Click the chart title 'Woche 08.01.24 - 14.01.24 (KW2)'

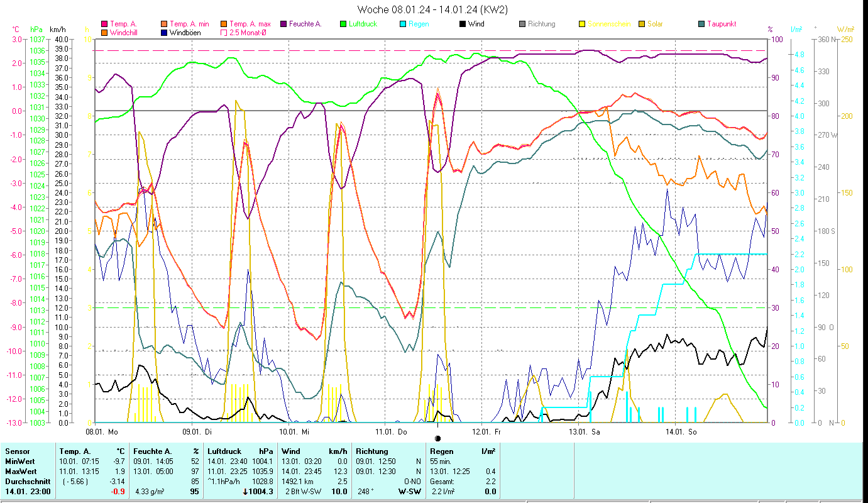[x=432, y=9]
